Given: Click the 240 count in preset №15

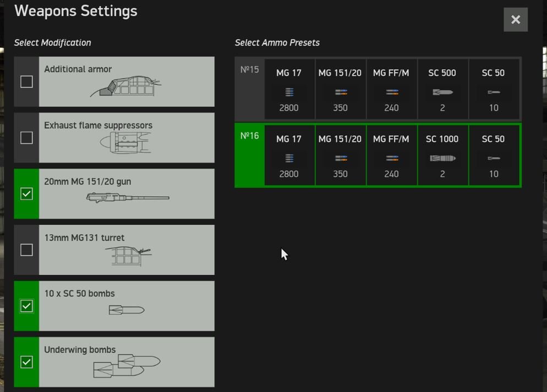Looking at the screenshot, I should [x=391, y=108].
